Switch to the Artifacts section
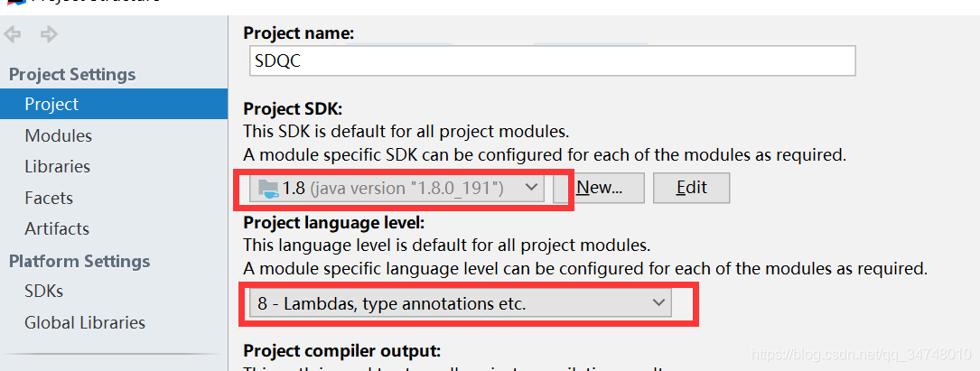The image size is (980, 371). 57,228
